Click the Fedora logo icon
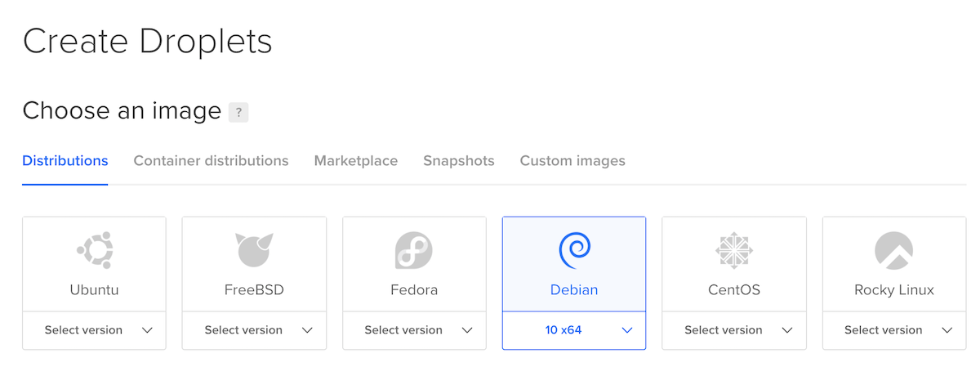This screenshot has width=980, height=376. tap(413, 250)
